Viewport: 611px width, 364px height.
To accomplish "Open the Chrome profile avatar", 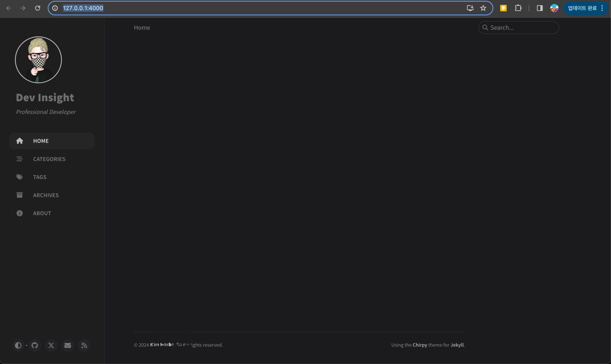I will point(554,8).
